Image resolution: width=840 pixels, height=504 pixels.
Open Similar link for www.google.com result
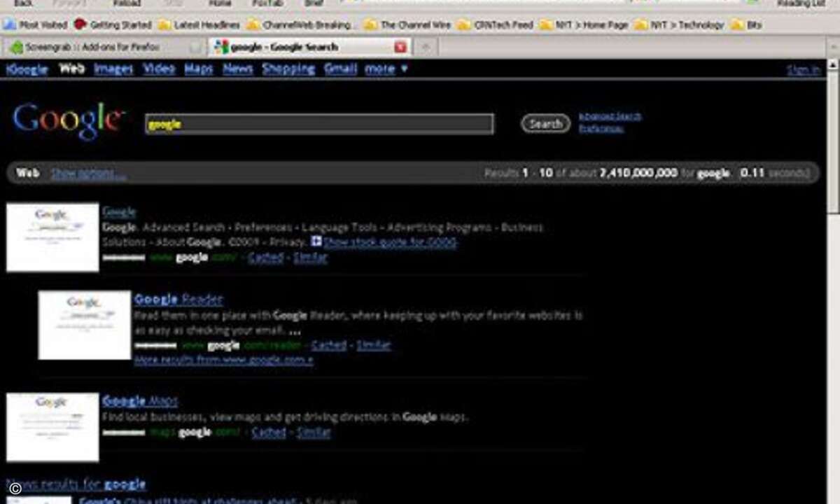click(x=311, y=258)
